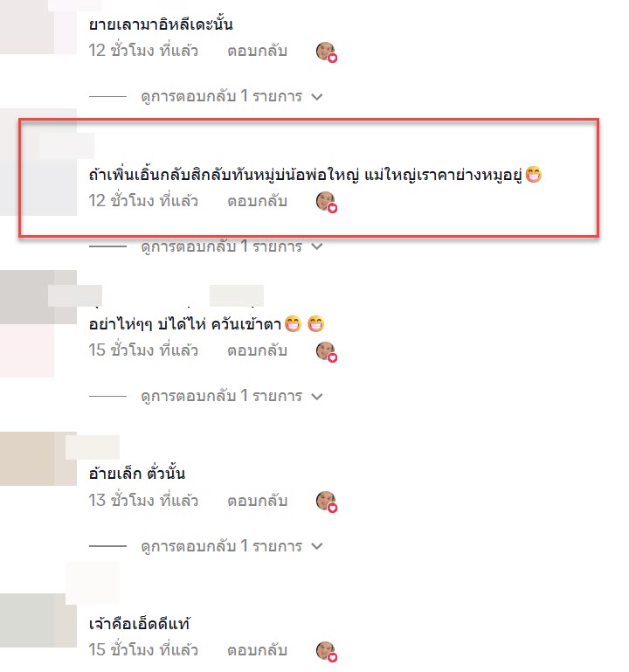629x672 pixels.
Task: Click creator-liked avatar in red highlighted comment
Action: pyautogui.click(x=327, y=202)
